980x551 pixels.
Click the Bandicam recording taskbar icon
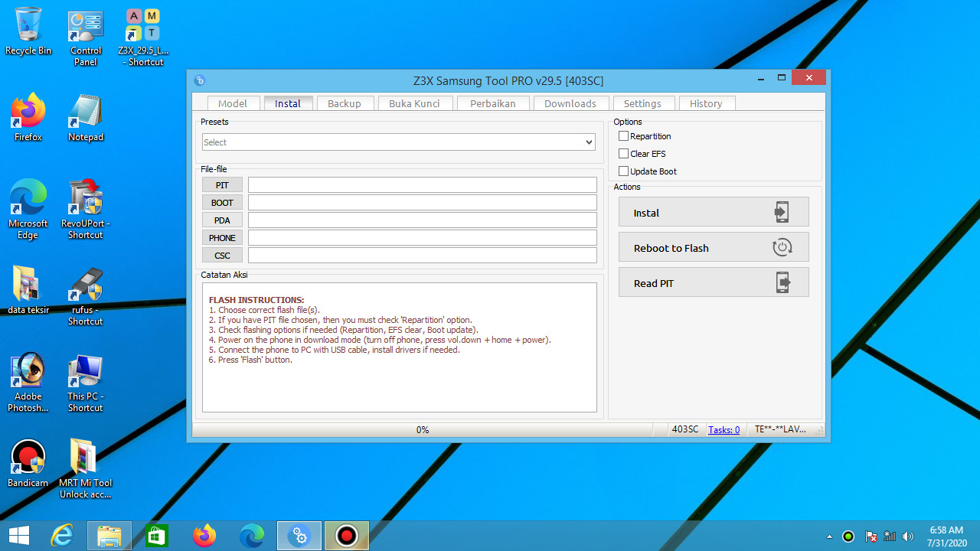click(x=347, y=536)
